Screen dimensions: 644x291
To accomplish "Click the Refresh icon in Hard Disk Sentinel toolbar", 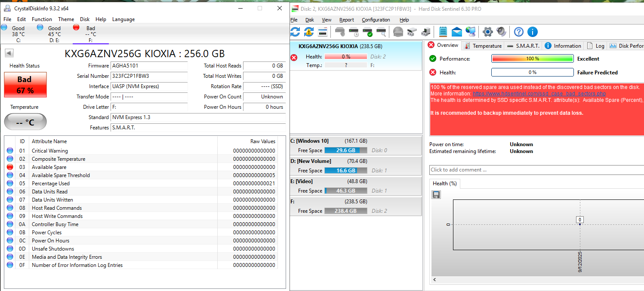I will pyautogui.click(x=295, y=32).
